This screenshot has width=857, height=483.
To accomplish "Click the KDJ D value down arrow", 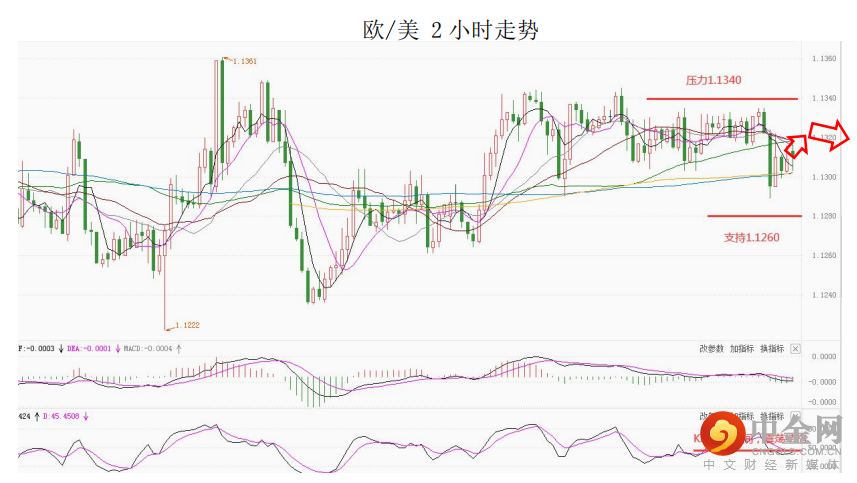I will [86, 416].
